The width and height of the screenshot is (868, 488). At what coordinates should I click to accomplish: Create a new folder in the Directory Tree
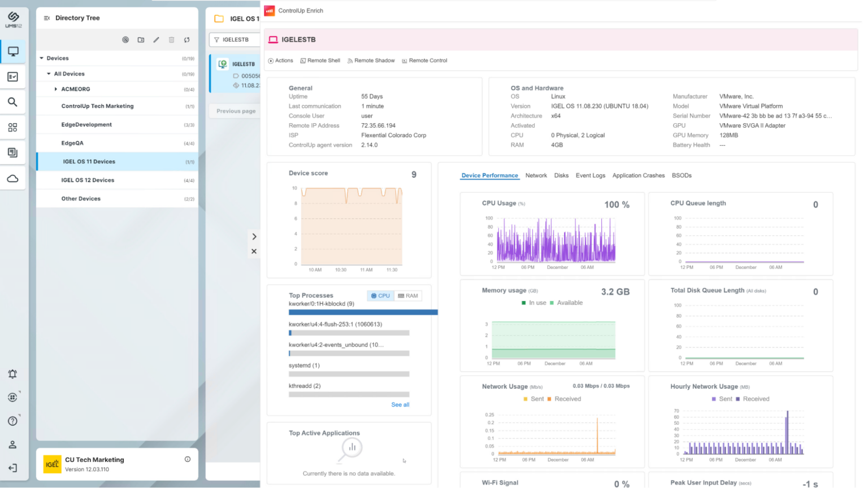tap(141, 40)
